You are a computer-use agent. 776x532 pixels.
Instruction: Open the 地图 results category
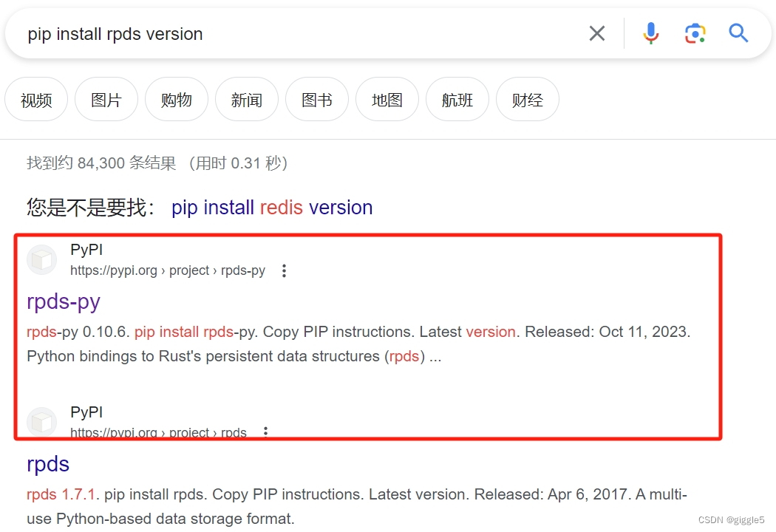(x=387, y=99)
